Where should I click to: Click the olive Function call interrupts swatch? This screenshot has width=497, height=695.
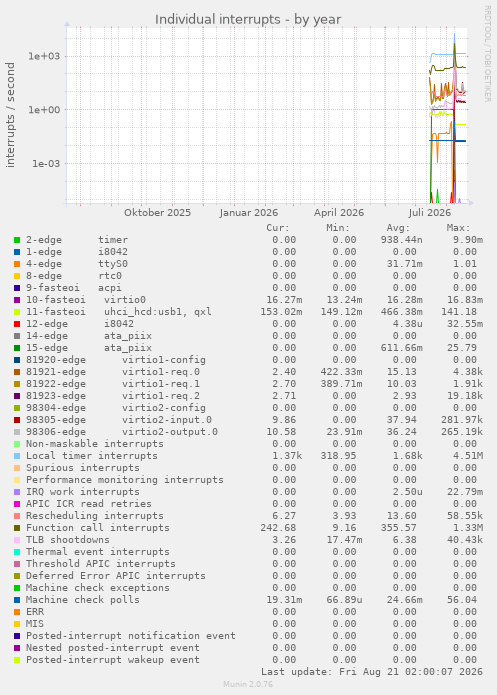click(17, 528)
